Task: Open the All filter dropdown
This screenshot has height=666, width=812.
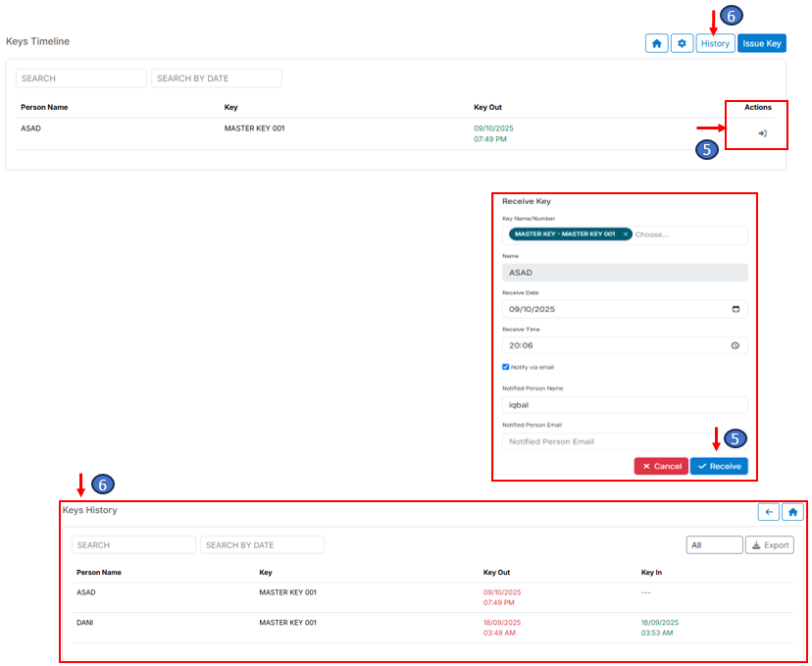Action: coord(714,545)
